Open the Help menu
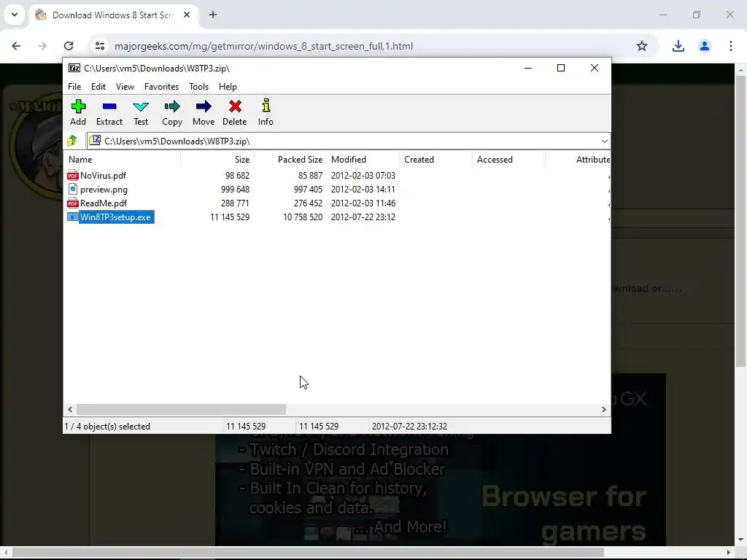Viewport: 747px width, 560px height. 228,87
